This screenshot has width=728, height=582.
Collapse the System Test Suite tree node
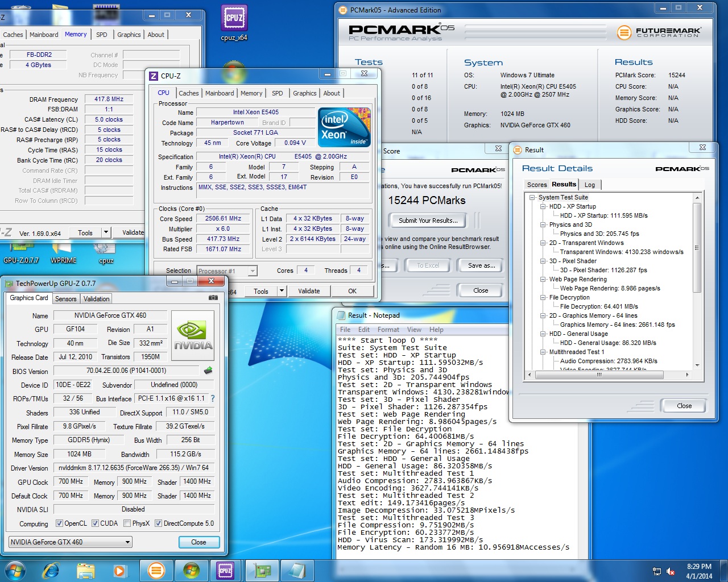click(x=532, y=198)
